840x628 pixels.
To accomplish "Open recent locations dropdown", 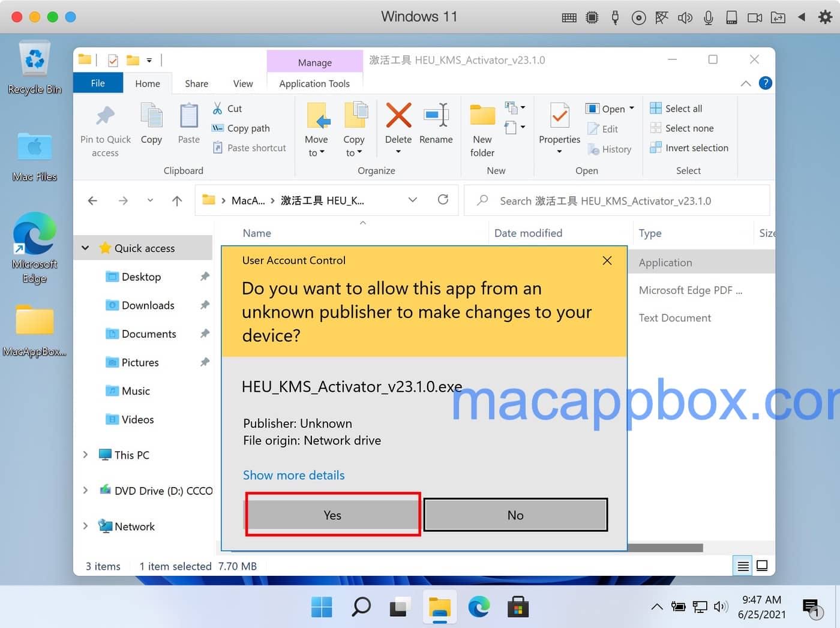I will click(150, 200).
